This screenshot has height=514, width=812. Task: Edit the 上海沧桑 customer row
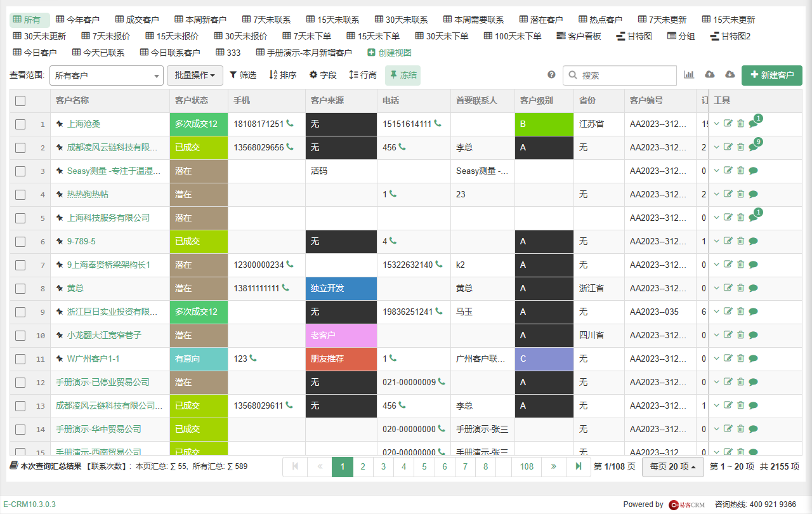728,124
